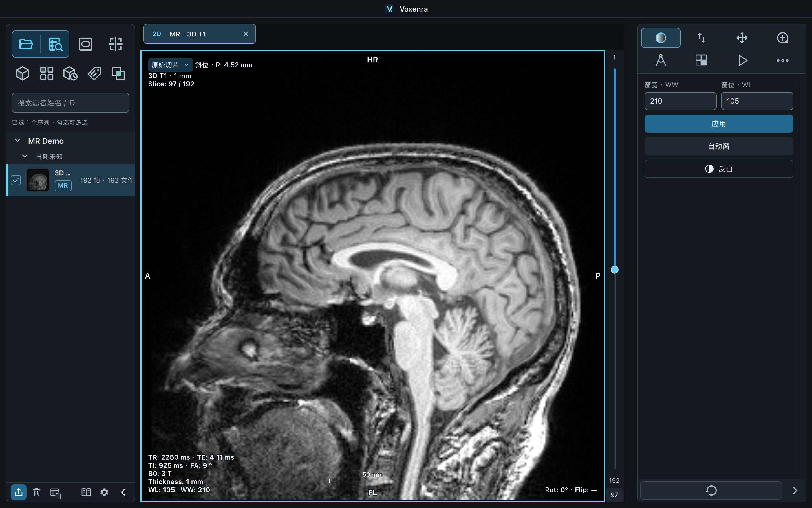Select the crosshair layout icon
812x508 pixels.
tap(115, 44)
